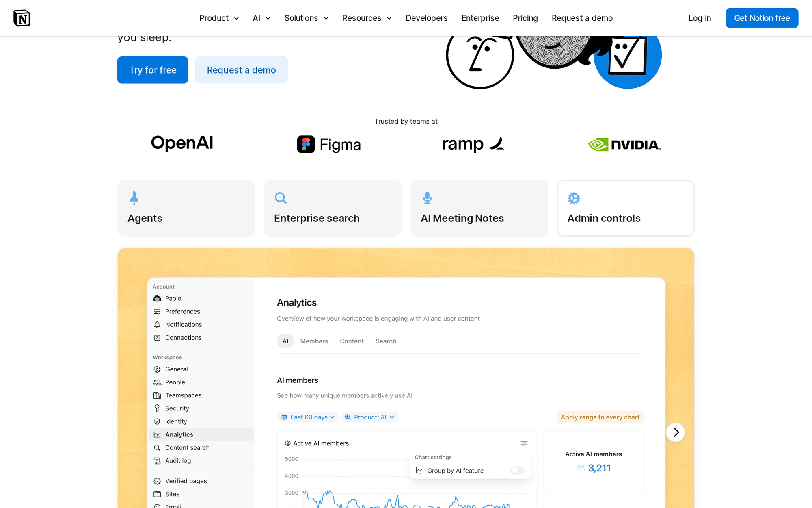Click the Teamspaces building icon
The width and height of the screenshot is (812, 508).
click(x=157, y=395)
